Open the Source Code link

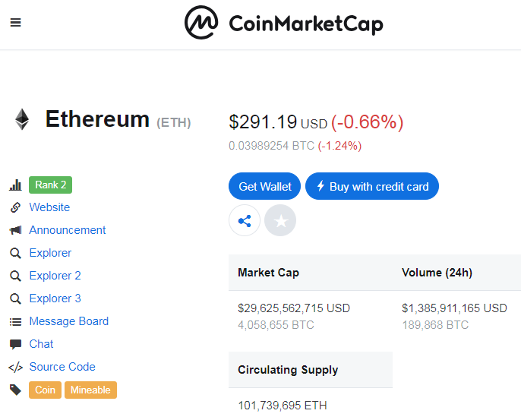[x=62, y=367]
